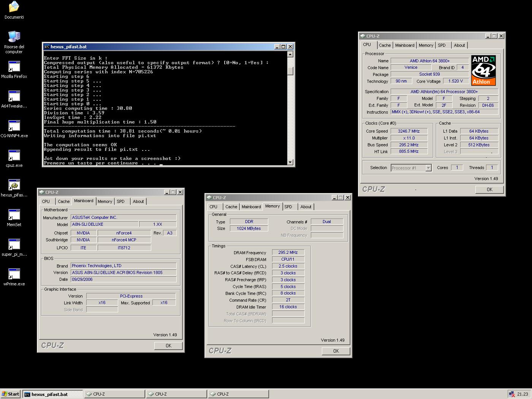Open Cache tab in the Mainboard CPU-Z window

tap(63, 201)
